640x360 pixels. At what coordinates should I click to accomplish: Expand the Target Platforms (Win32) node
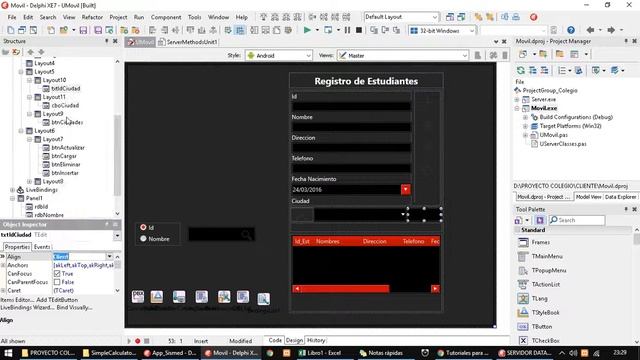525,126
